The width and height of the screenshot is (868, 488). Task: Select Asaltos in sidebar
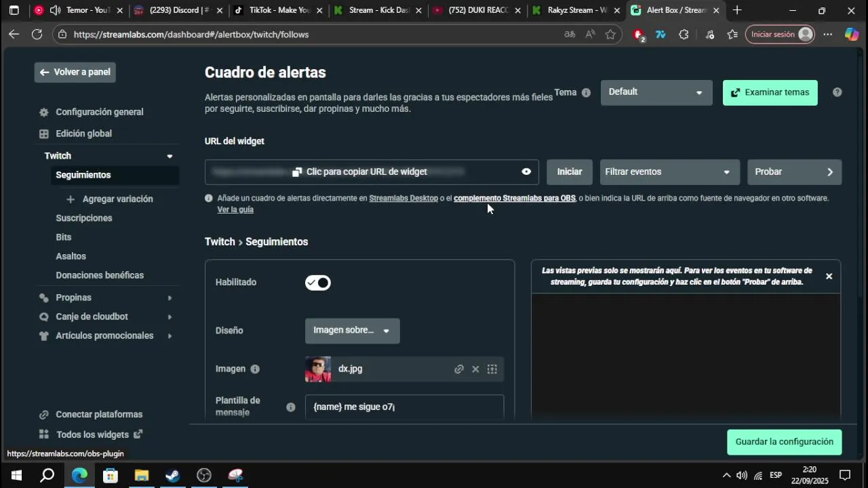point(71,256)
